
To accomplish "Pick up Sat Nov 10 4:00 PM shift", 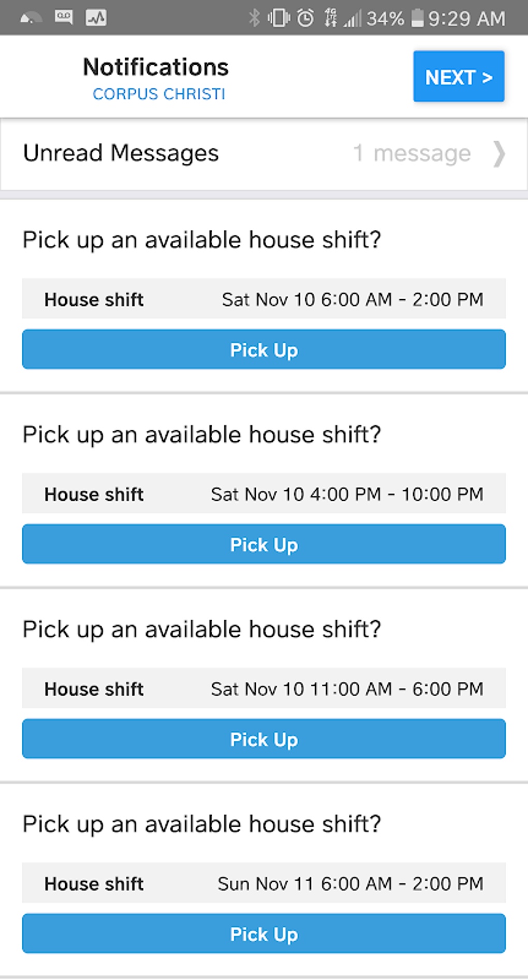I will [x=264, y=545].
